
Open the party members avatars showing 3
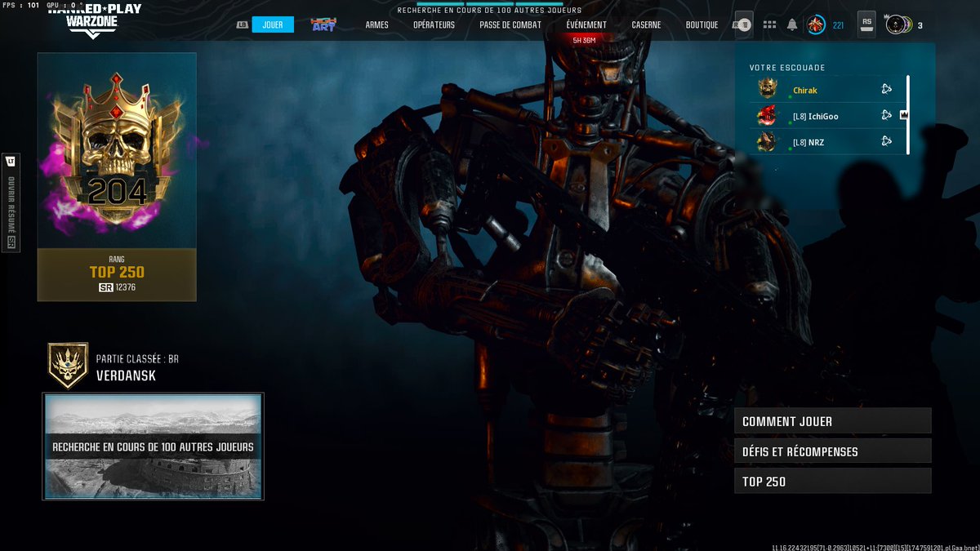click(899, 24)
